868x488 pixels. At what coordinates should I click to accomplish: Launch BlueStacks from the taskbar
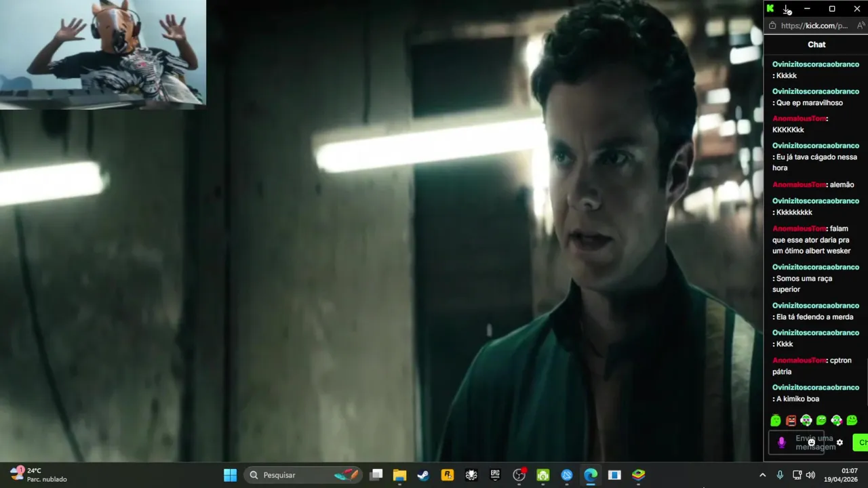pyautogui.click(x=639, y=475)
